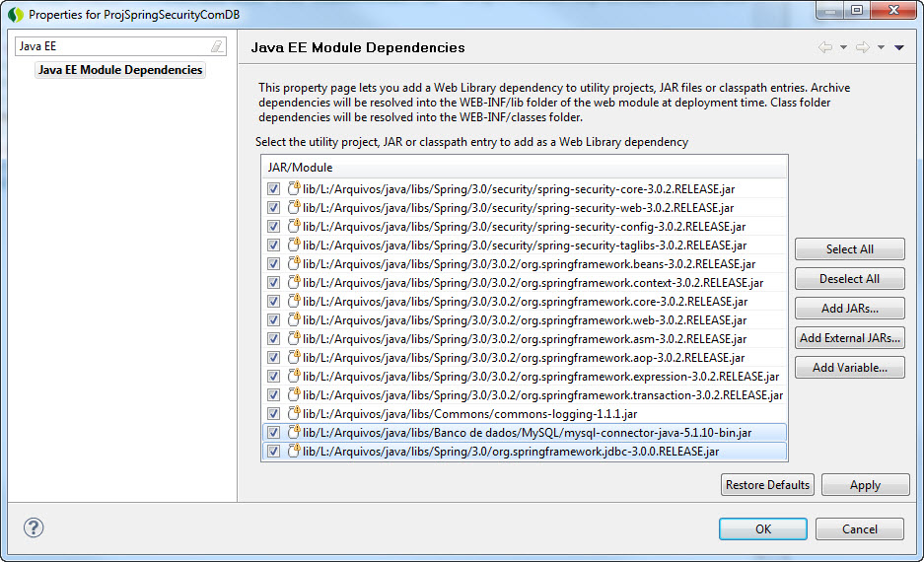
Task: Click the jar icon for org.springframework.expression jar
Action: [294, 376]
